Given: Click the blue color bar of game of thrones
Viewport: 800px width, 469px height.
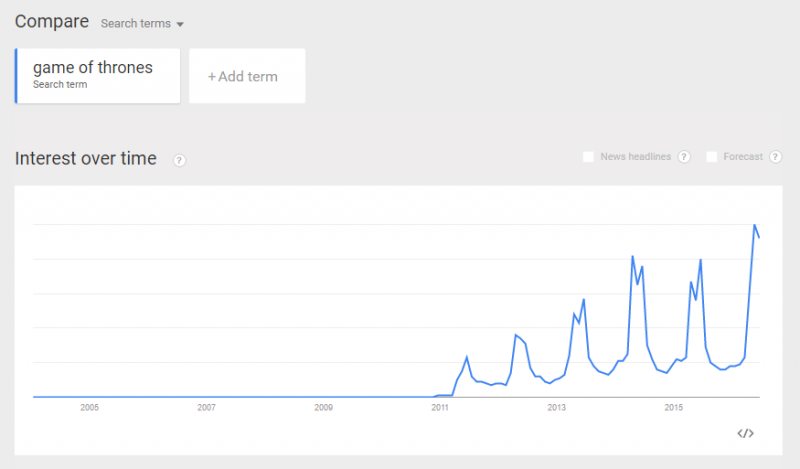Looking at the screenshot, I should [x=16, y=76].
